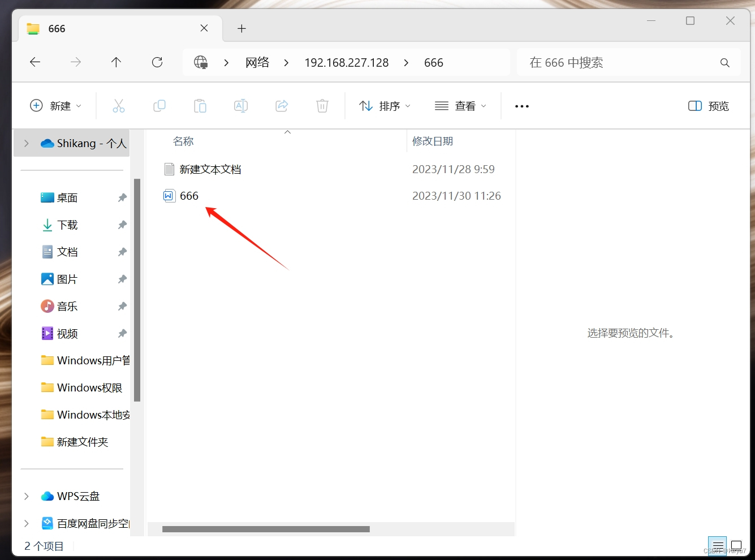Click the Rename icon in toolbar
Image resolution: width=755 pixels, height=560 pixels.
241,106
